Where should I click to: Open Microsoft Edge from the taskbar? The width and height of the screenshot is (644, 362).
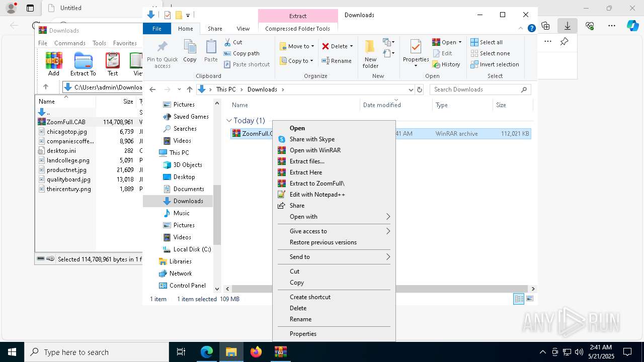(x=207, y=352)
